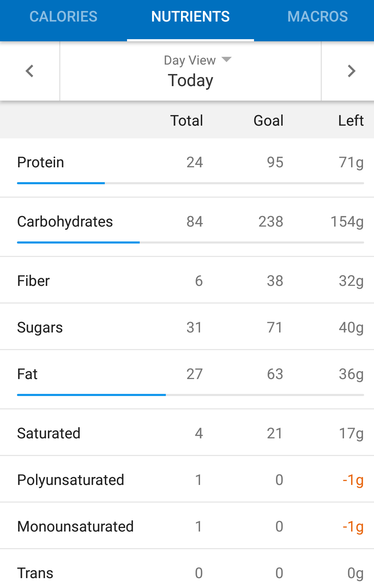
Task: Switch to the Calories tab
Action: pyautogui.click(x=64, y=17)
